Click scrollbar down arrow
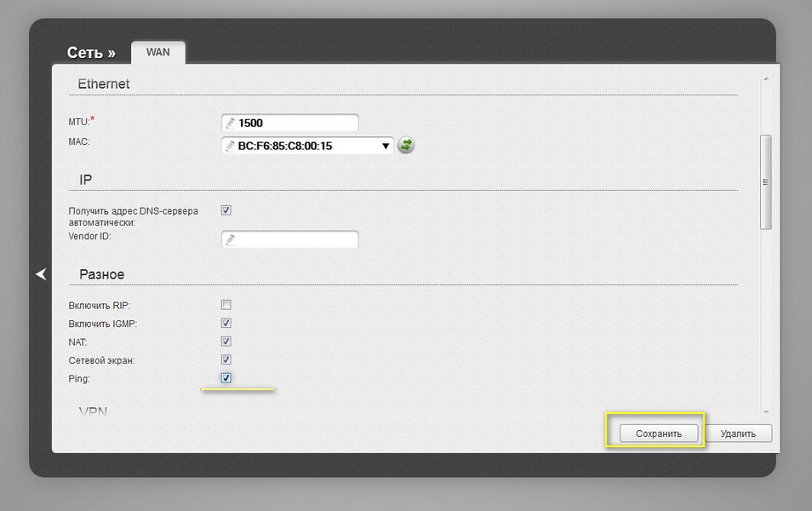The height and width of the screenshot is (511, 812). point(766,412)
